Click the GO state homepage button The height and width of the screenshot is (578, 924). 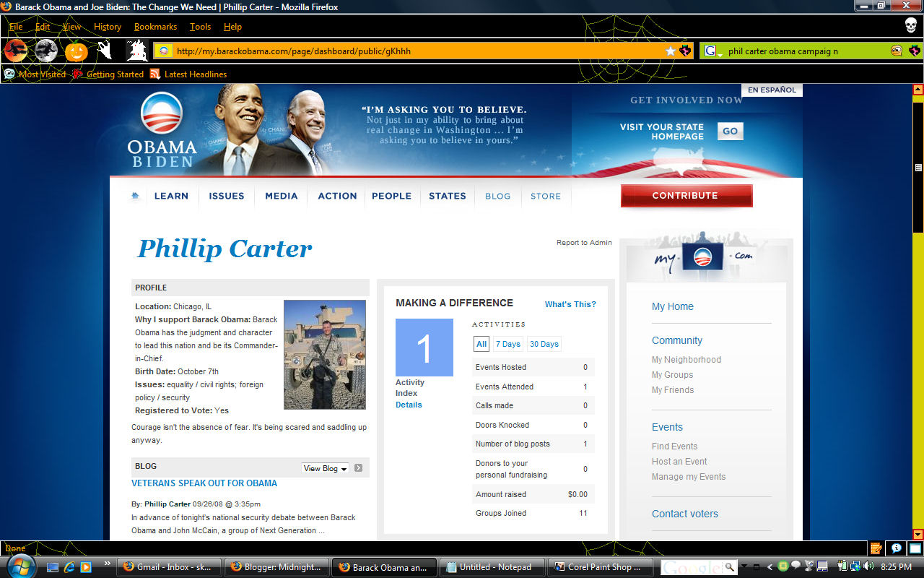pyautogui.click(x=731, y=131)
